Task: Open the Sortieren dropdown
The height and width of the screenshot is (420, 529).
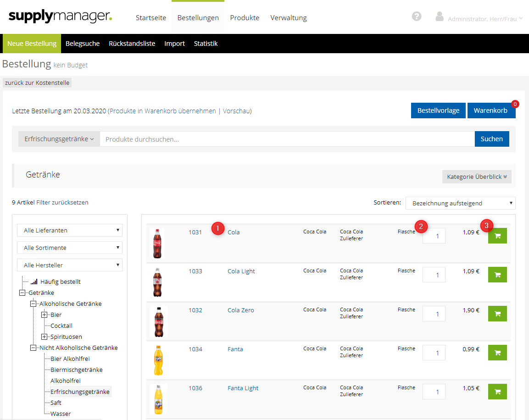Action: (x=460, y=203)
